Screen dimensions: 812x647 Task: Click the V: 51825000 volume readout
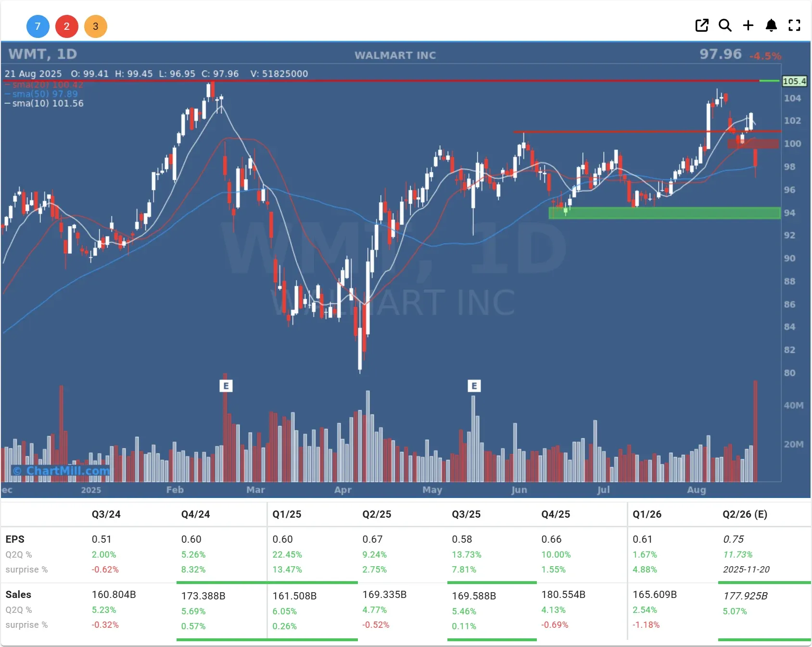(279, 74)
